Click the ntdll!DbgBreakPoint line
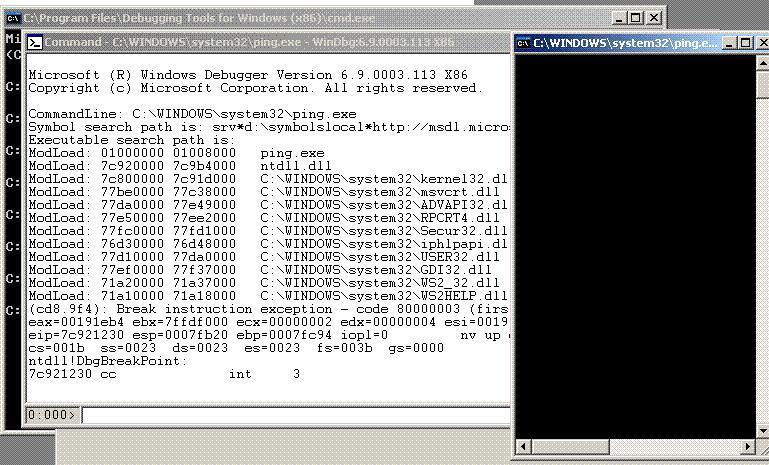The height and width of the screenshot is (465, 769). (x=108, y=361)
